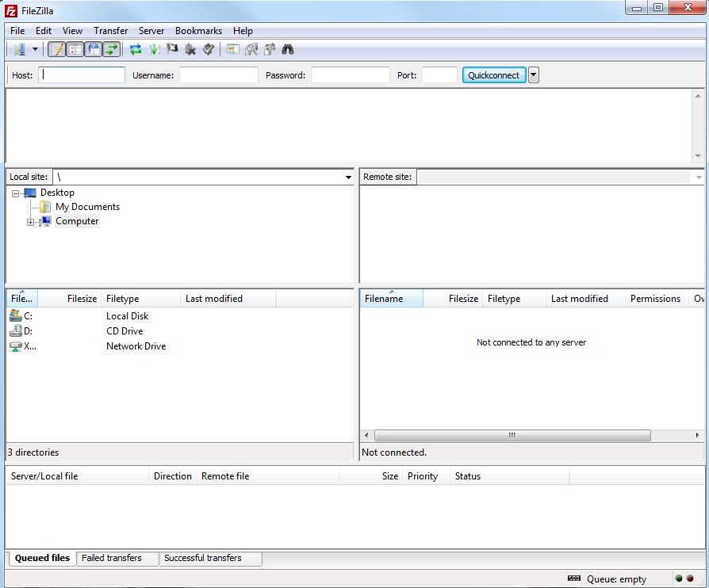
Task: Open the Site Manager dropdown arrow
Action: [35, 49]
